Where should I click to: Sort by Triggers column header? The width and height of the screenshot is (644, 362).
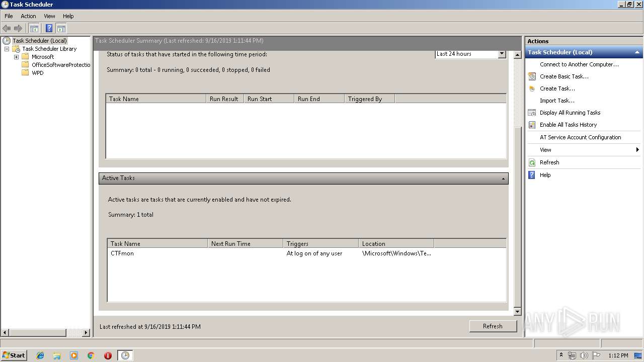[320, 243]
